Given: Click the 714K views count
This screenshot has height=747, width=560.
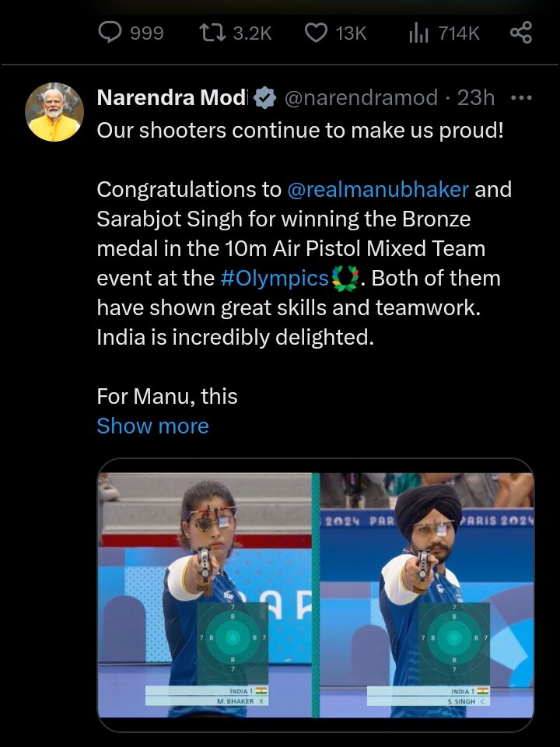Looking at the screenshot, I should point(459,33).
